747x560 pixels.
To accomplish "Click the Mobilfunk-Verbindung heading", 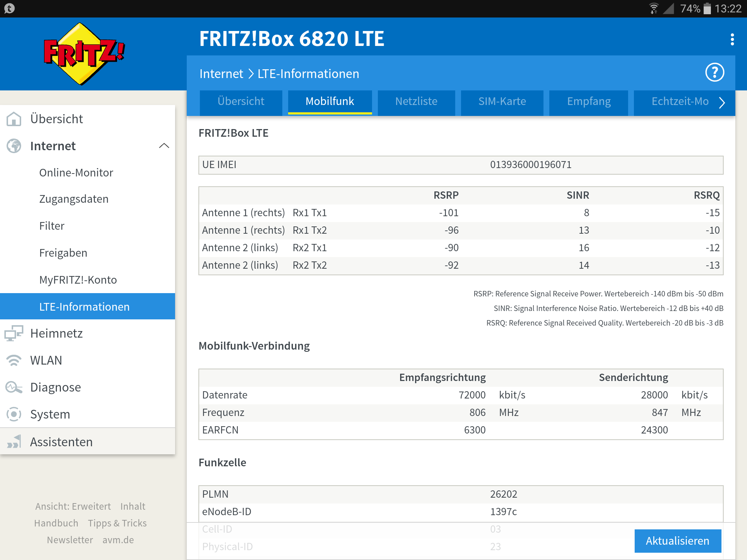I will (254, 346).
